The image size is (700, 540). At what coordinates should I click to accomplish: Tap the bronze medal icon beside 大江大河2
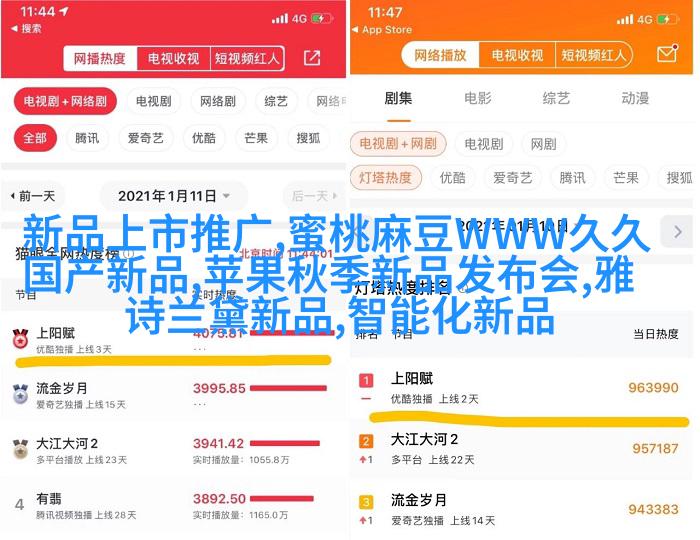click(x=20, y=449)
